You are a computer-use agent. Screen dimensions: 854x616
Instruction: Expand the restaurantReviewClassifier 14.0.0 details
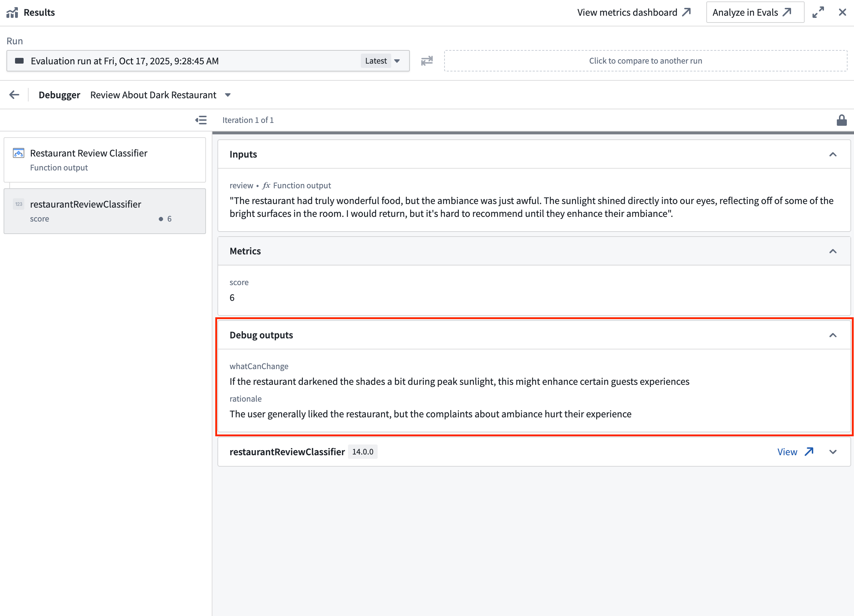tap(833, 452)
